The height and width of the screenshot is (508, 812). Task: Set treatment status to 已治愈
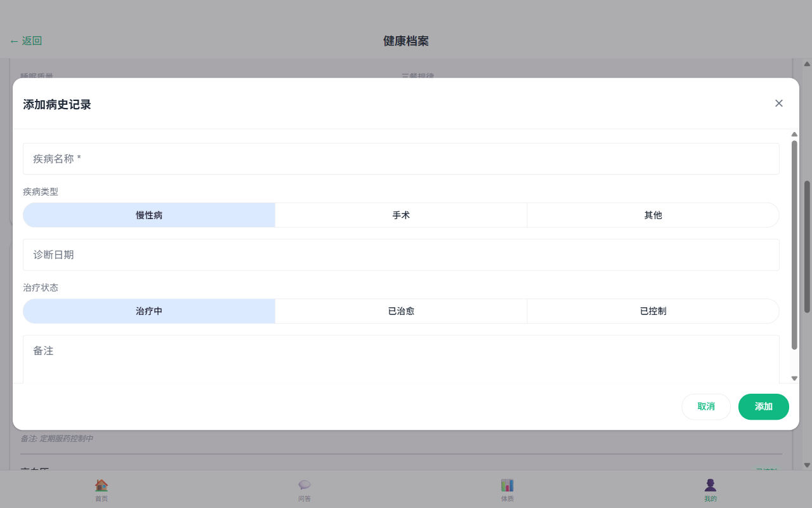(x=401, y=312)
